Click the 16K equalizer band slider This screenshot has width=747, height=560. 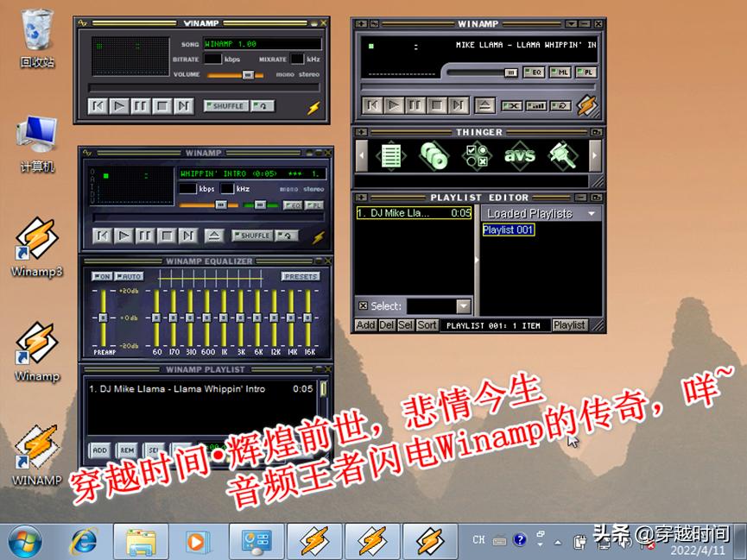coord(307,318)
